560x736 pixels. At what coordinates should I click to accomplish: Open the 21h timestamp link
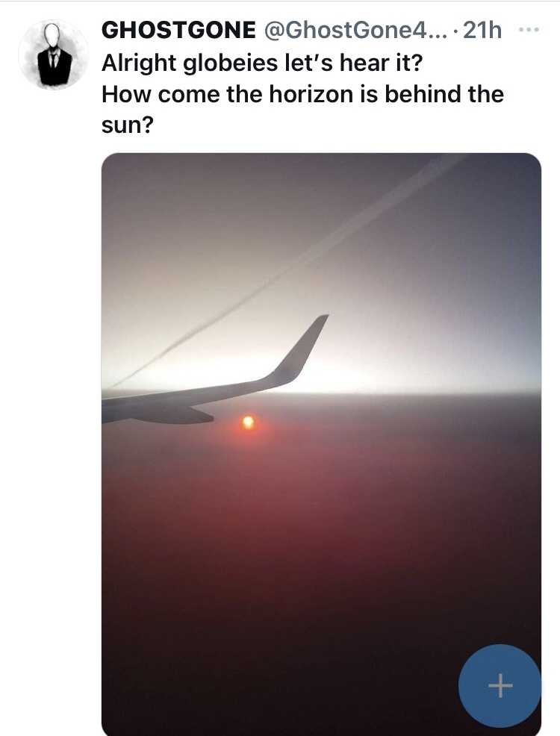482,31
